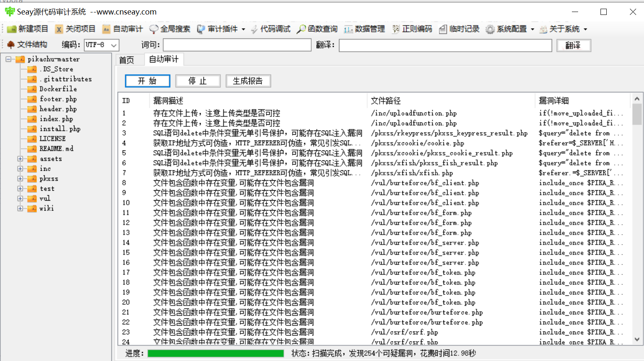Image resolution: width=644 pixels, height=361 pixels.
Task: Expand the pkxss folder node
Action: point(20,179)
